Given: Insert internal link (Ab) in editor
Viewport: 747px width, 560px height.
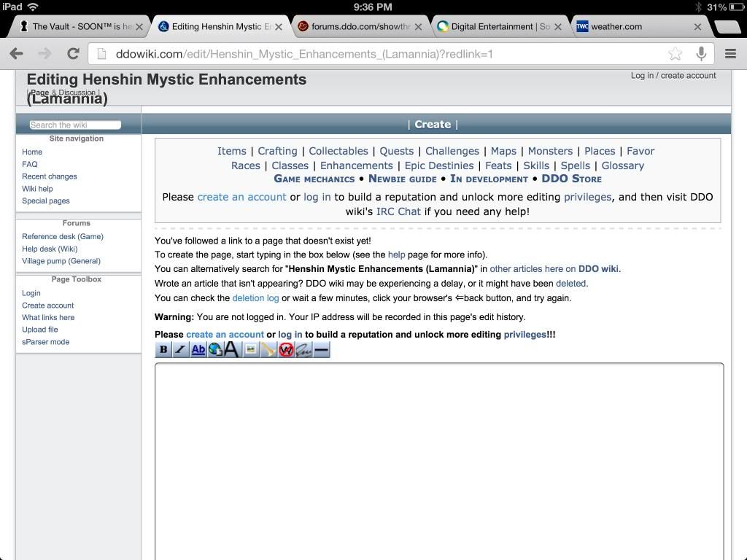Looking at the screenshot, I should (x=198, y=350).
